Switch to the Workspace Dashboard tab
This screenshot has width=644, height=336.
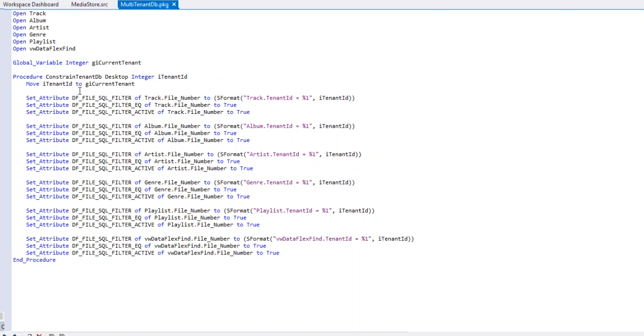31,4
